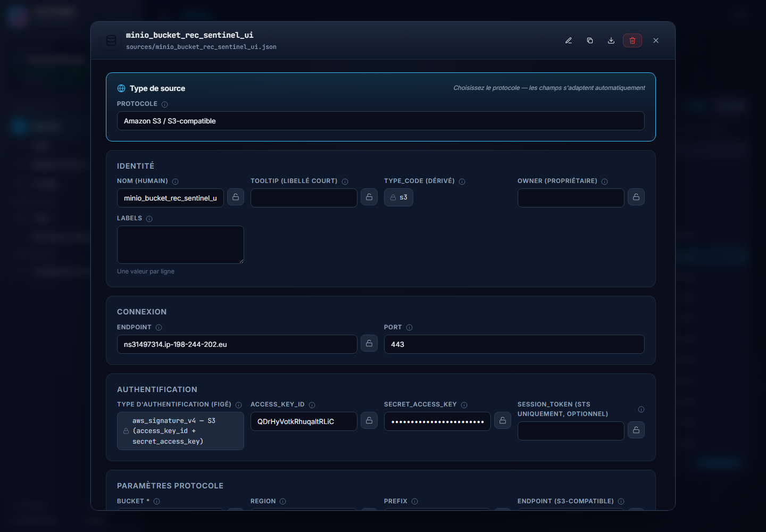The image size is (766, 532).
Task: Open the Protocole dropdown Amazon S3
Action: pos(381,121)
